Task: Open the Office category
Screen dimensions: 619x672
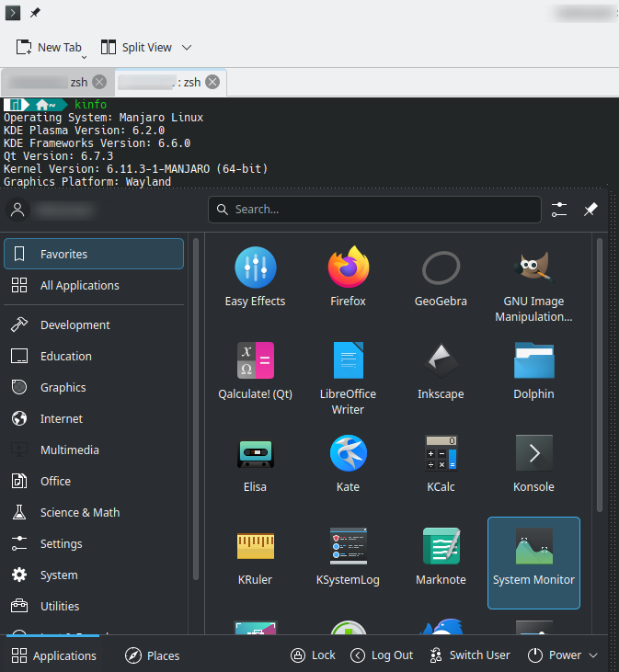Action: tap(94, 482)
